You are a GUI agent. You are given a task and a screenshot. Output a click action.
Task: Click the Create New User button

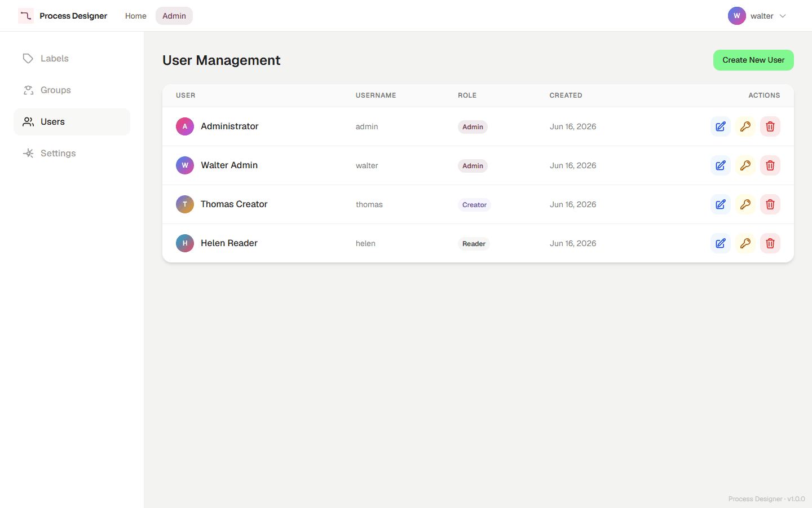(753, 60)
